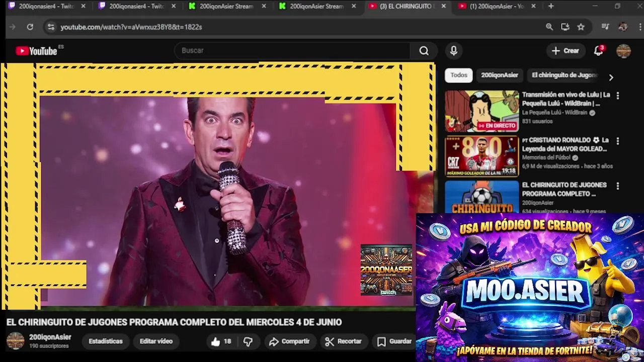Open 200iqonAsier channel avatar below video
The image size is (644, 362).
click(15, 341)
